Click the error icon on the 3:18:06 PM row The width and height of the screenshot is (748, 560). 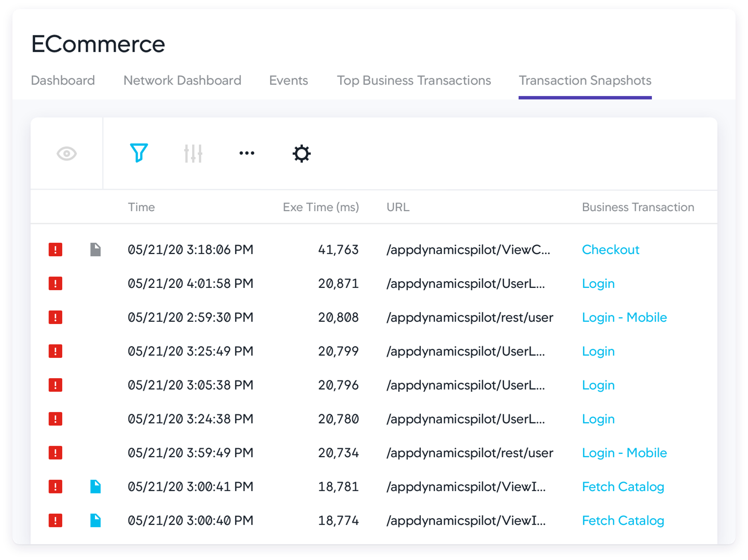tap(55, 250)
